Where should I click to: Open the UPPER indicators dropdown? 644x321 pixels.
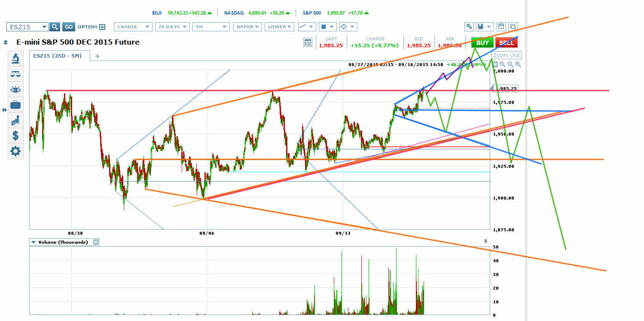click(247, 27)
